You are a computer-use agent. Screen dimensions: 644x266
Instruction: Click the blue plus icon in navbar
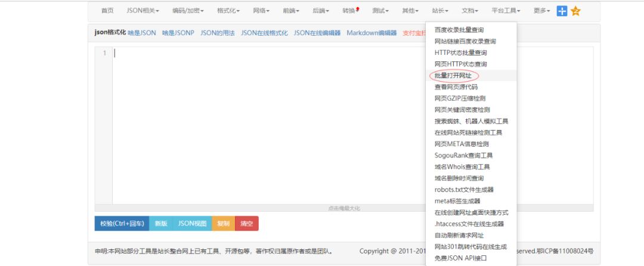(562, 11)
